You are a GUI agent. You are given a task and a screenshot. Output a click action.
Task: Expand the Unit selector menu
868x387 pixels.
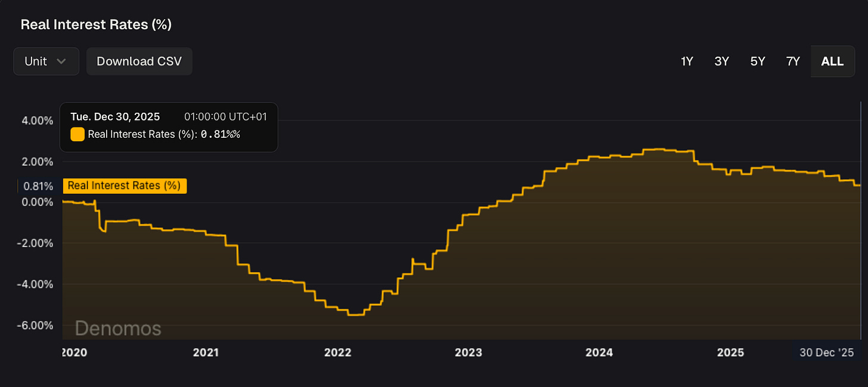click(x=46, y=61)
